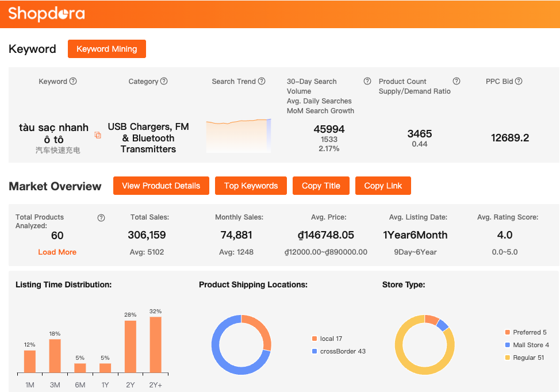Click the Shopdora logo
This screenshot has height=392, width=560.
pyautogui.click(x=47, y=14)
